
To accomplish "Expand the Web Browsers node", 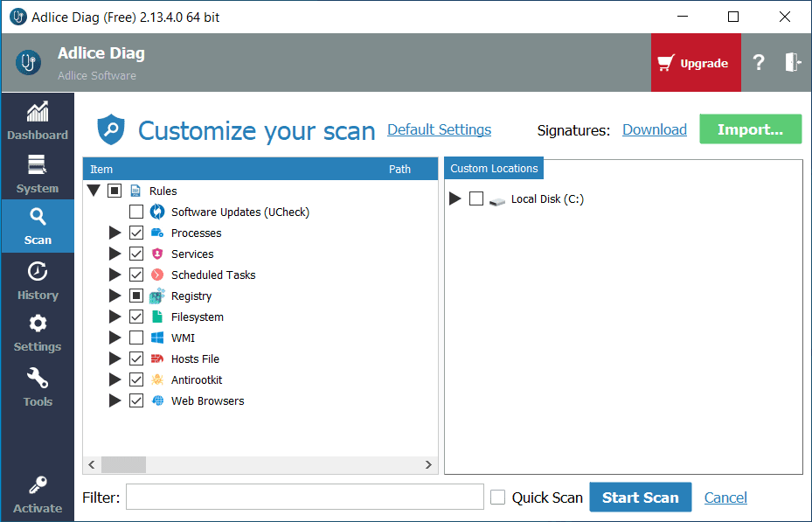I will tap(115, 400).
